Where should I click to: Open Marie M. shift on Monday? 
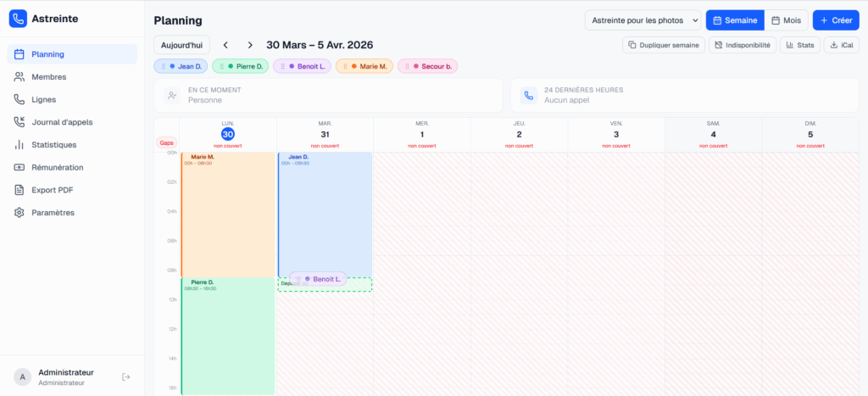228,215
